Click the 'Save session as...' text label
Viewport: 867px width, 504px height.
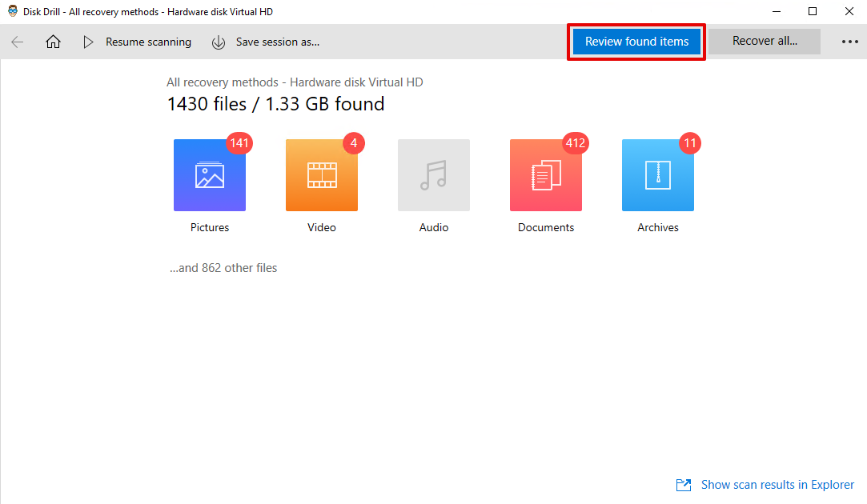click(x=277, y=42)
